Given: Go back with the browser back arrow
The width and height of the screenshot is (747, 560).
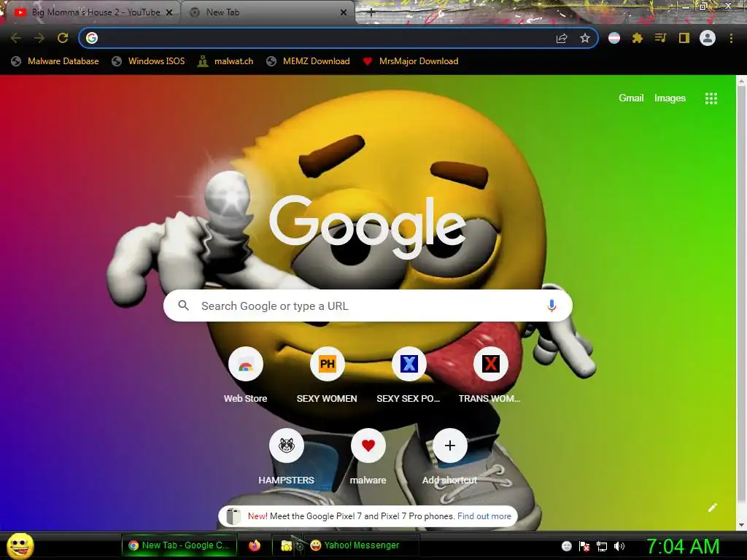Looking at the screenshot, I should point(16,38).
